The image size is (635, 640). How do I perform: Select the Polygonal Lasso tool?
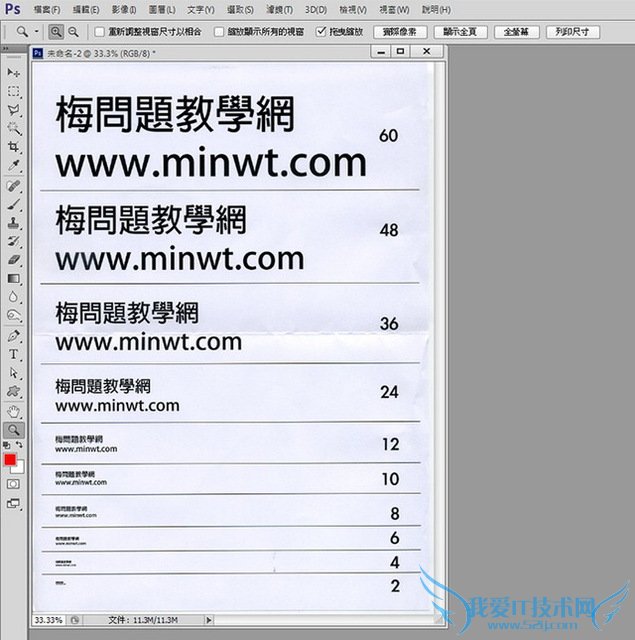[13, 110]
